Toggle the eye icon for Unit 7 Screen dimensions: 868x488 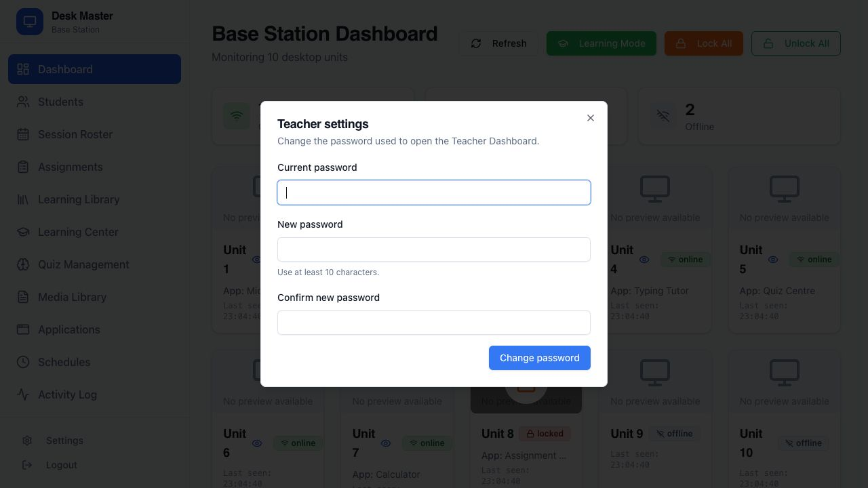[x=386, y=443]
